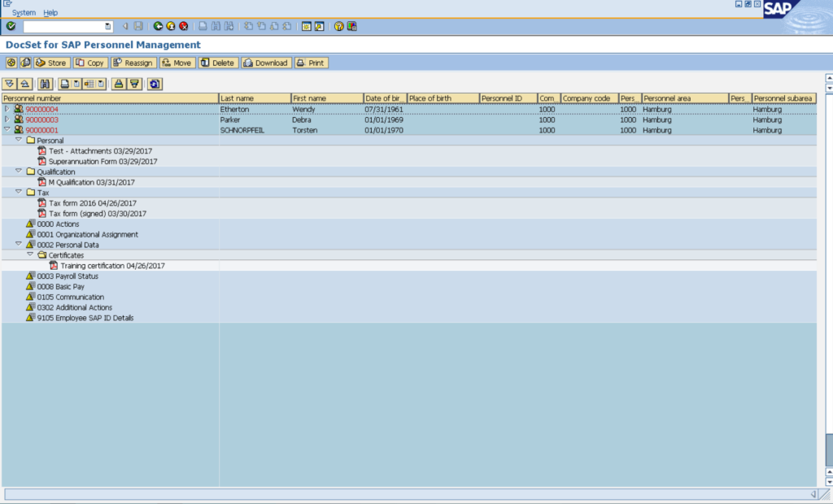Click the Set filter funnel icon
The height and width of the screenshot is (504, 833).
click(133, 84)
